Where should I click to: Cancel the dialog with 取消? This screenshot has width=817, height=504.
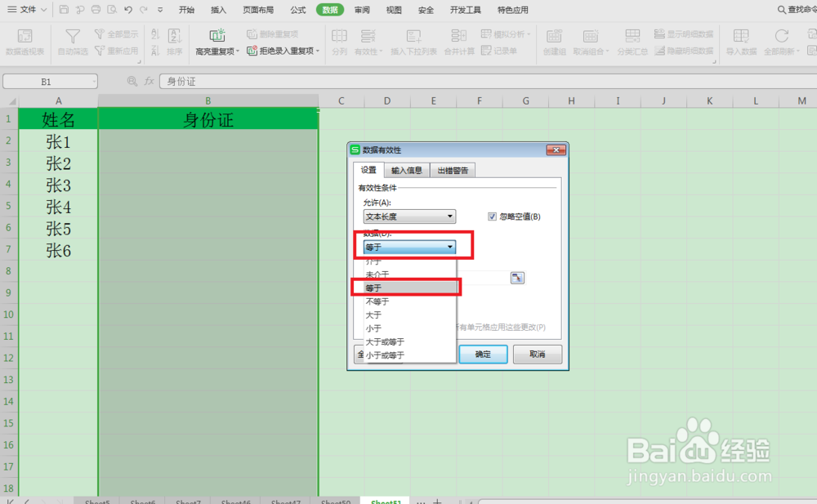[537, 354]
